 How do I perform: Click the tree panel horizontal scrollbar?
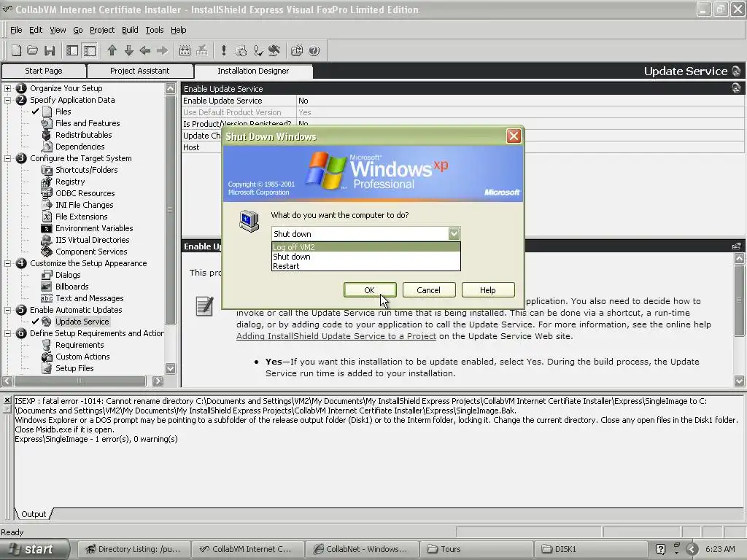click(x=80, y=381)
